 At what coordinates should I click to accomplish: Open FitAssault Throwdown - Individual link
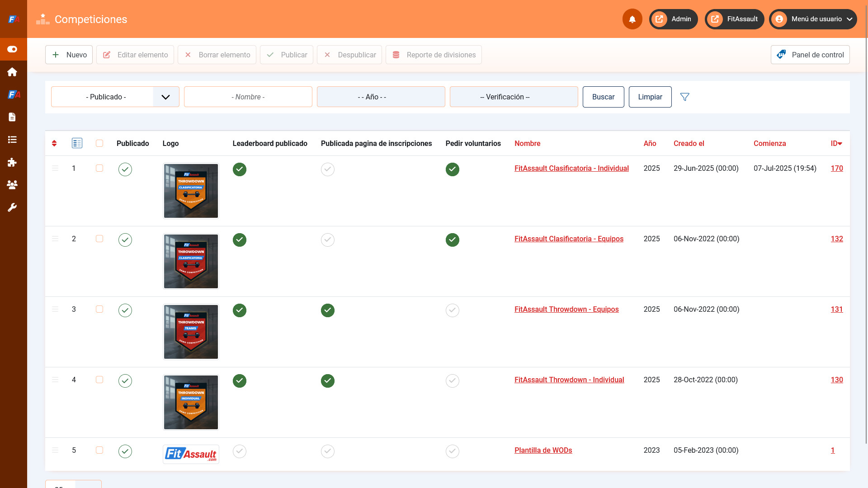pyautogui.click(x=569, y=380)
